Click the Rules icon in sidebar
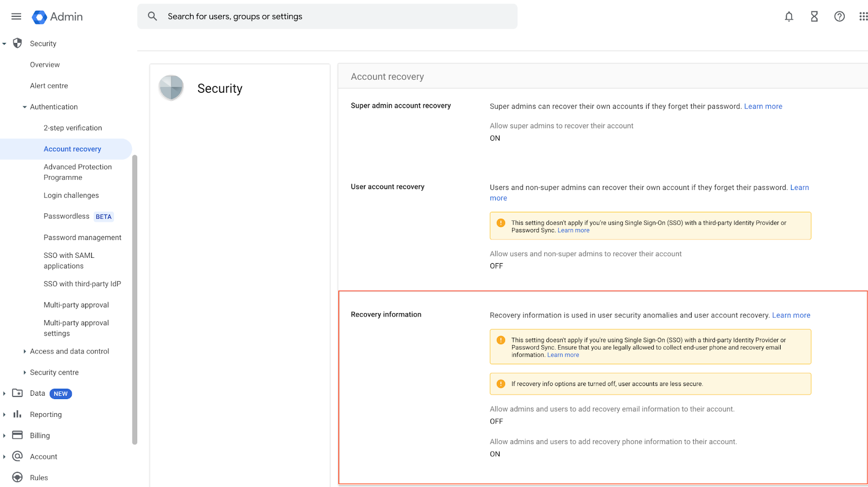Image resolution: width=868 pixels, height=487 pixels. click(17, 477)
